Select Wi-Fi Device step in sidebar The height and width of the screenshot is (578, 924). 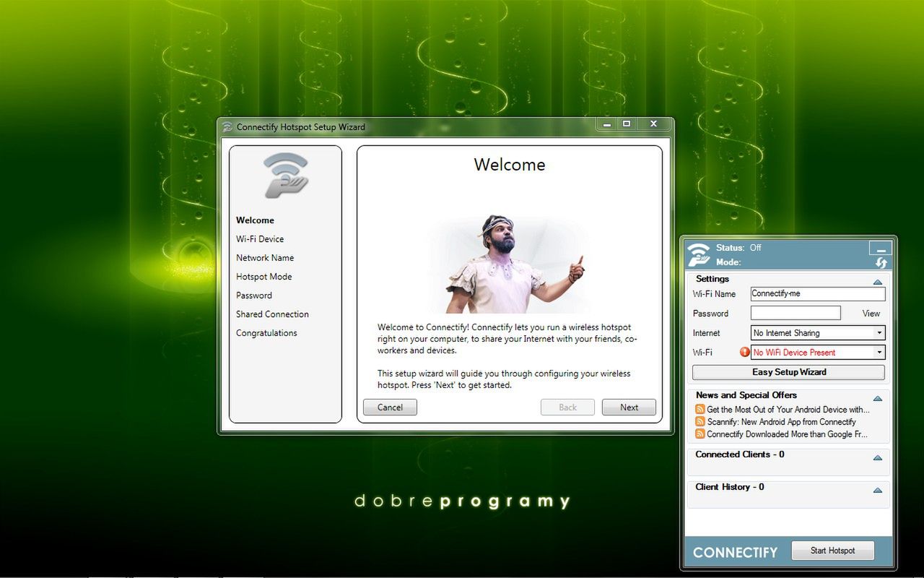(260, 239)
